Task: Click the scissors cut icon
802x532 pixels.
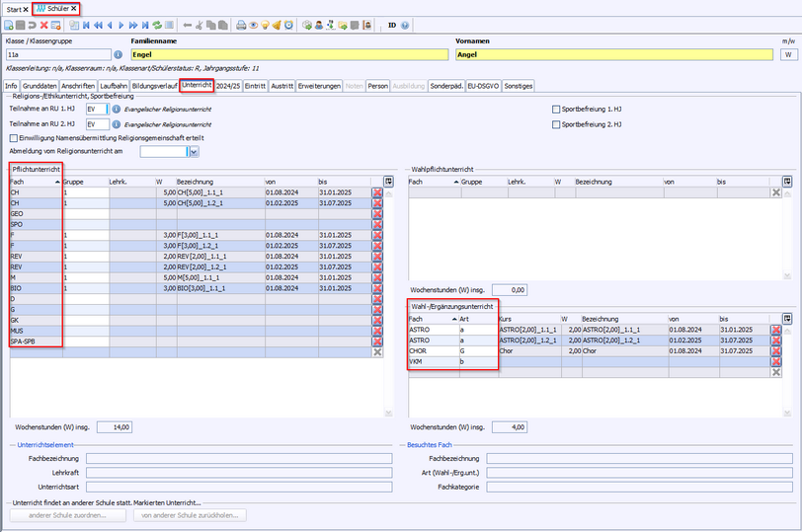Action: (x=200, y=25)
